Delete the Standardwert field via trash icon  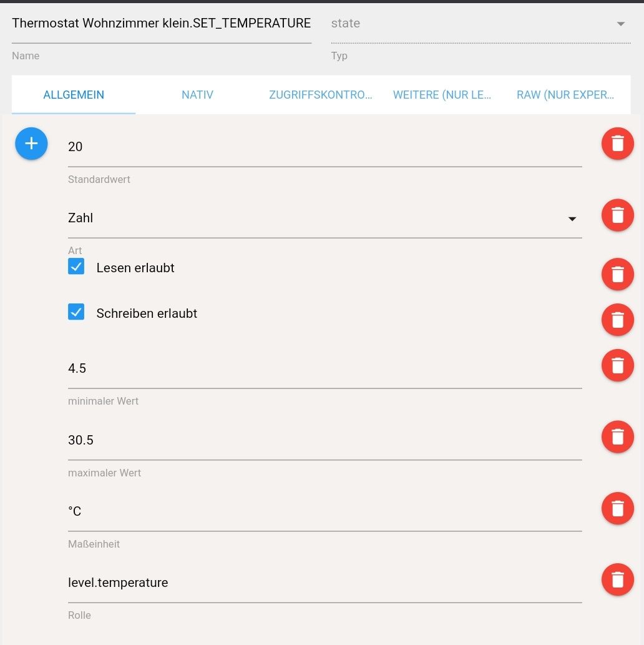click(617, 144)
